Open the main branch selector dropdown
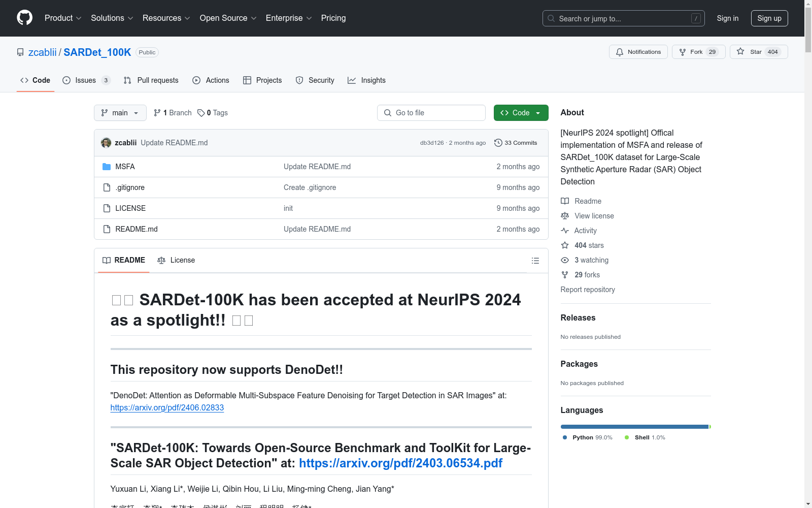This screenshot has height=508, width=812. [120, 113]
